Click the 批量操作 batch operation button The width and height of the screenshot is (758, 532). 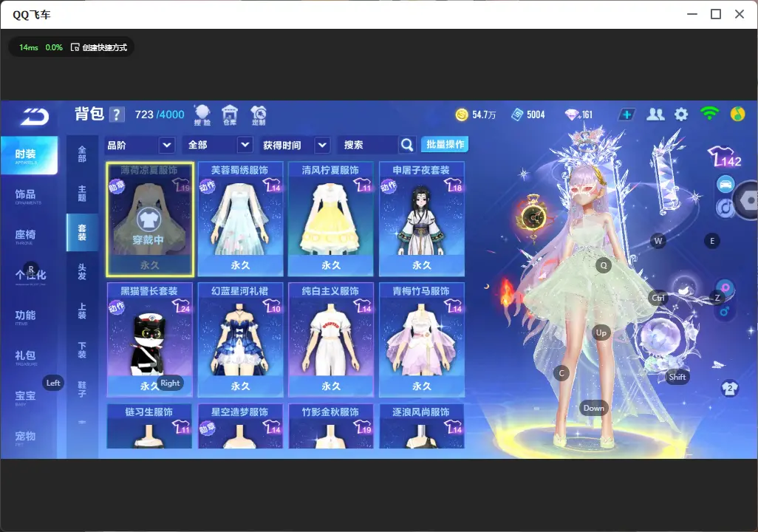click(445, 144)
